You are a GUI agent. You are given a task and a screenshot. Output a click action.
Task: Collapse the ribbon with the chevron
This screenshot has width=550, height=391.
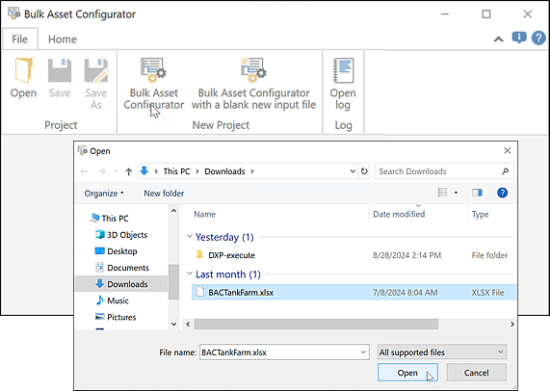pos(498,39)
